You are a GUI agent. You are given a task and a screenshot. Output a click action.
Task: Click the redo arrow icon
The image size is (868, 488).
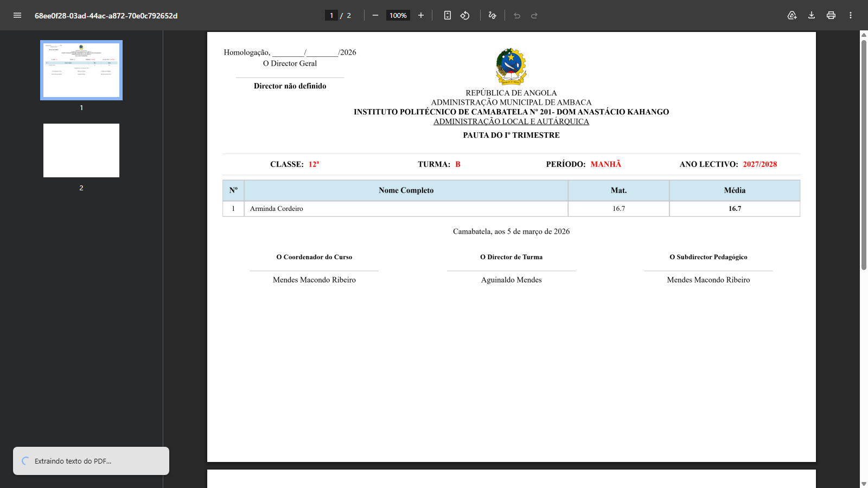point(534,15)
